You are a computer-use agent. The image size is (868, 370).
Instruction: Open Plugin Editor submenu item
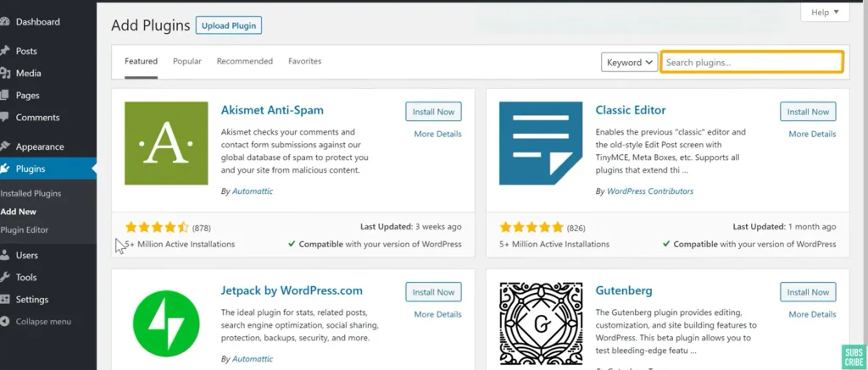(x=25, y=229)
